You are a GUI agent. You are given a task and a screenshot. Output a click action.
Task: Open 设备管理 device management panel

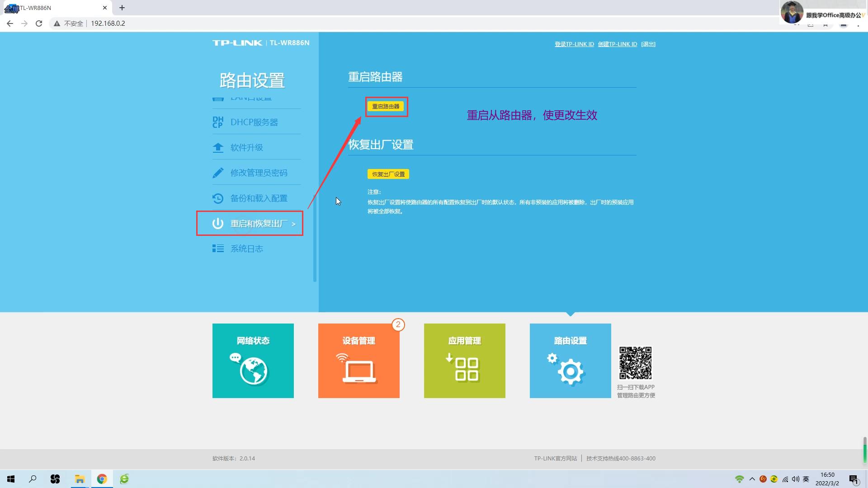pos(359,360)
